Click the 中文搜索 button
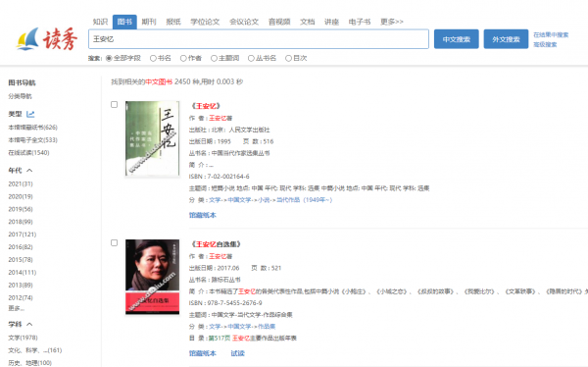This screenshot has width=588, height=367. (x=457, y=39)
